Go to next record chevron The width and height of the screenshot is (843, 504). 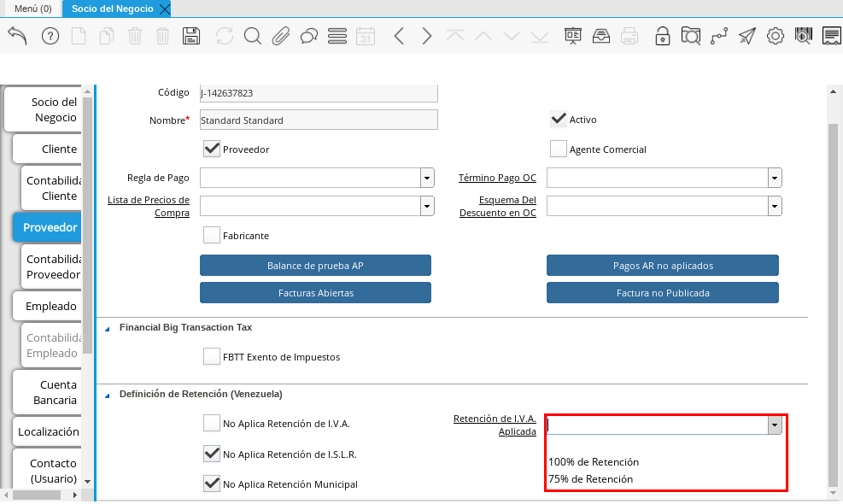tap(427, 36)
